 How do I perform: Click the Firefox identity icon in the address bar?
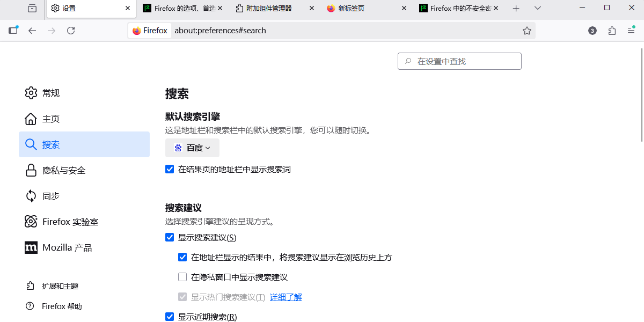[x=150, y=31]
